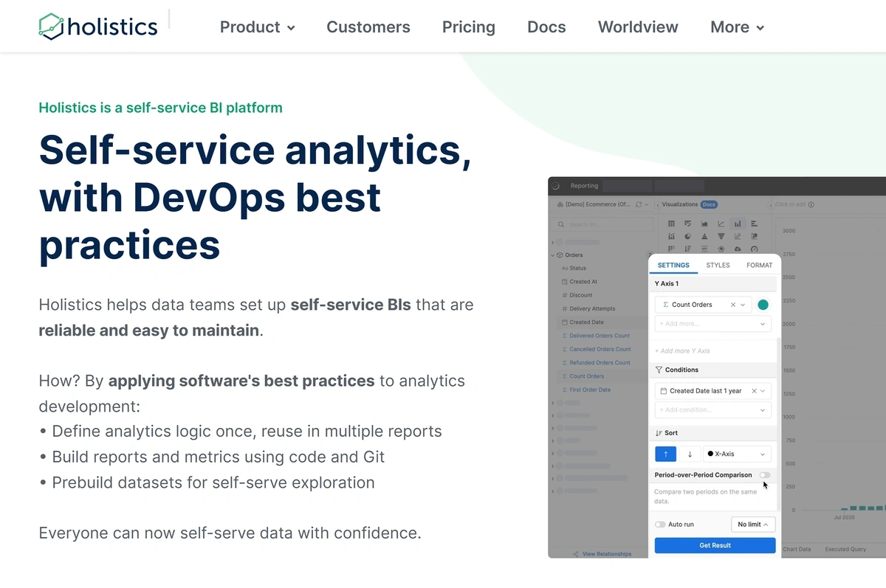Open the More dropdown menu

[x=737, y=27]
